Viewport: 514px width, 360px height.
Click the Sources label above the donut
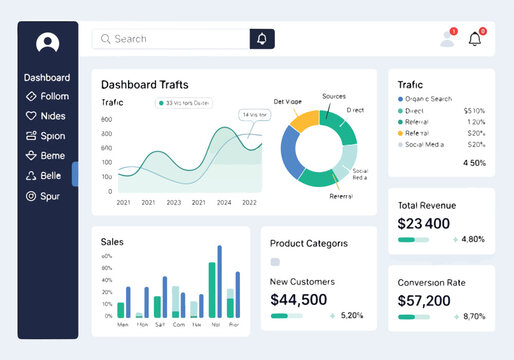334,96
